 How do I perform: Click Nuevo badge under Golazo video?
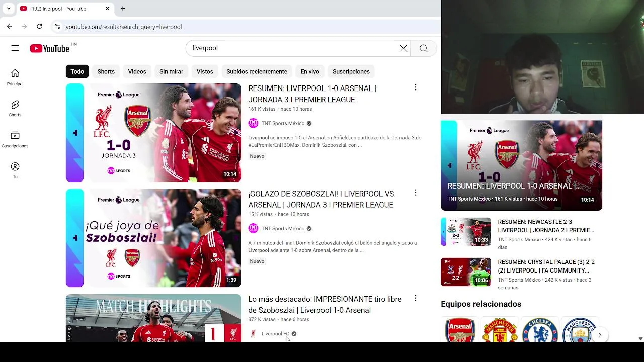pos(257,261)
